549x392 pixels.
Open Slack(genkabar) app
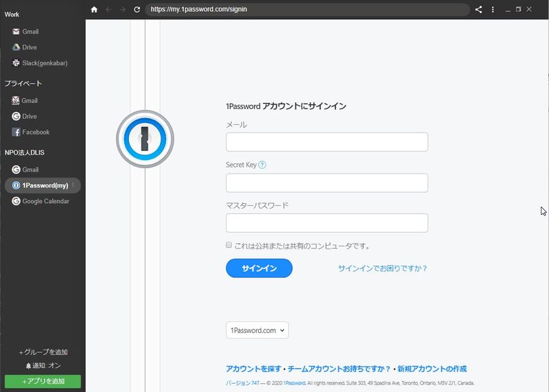point(40,63)
